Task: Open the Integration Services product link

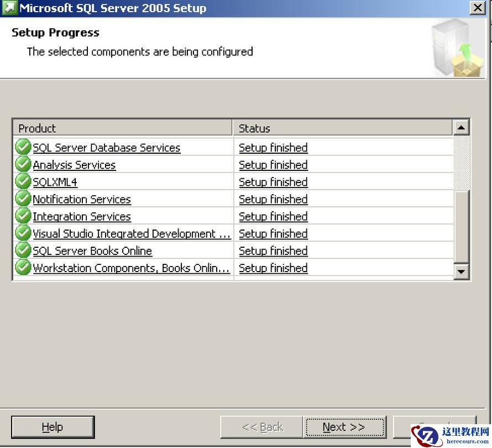Action: pos(82,217)
